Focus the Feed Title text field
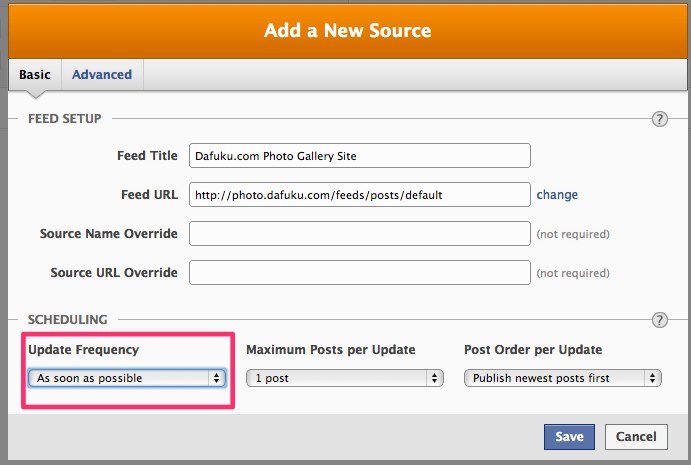 pyautogui.click(x=360, y=156)
